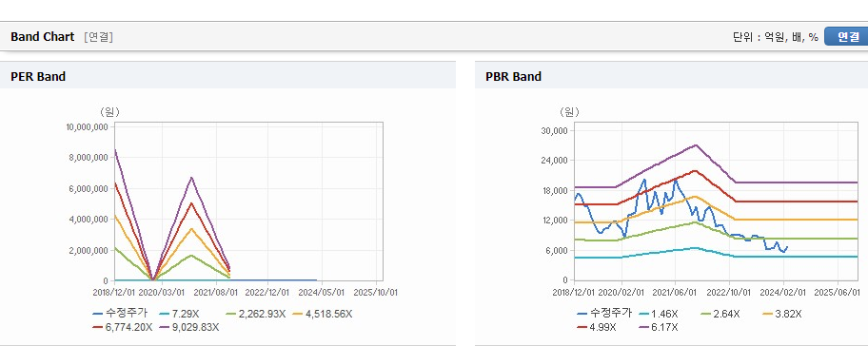
Task: Click the purple 6.17X peak in PBR chart
Action: point(696,144)
